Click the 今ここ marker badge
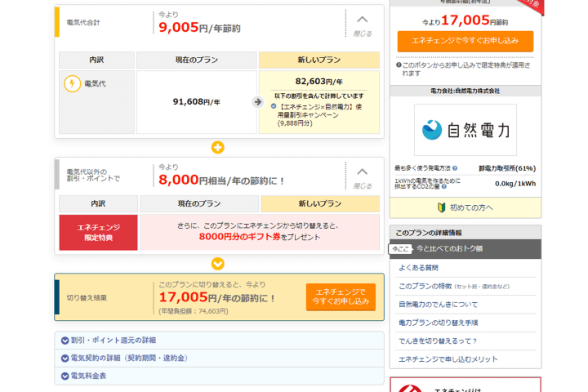Screen dimensions: 588x392 click(400, 249)
